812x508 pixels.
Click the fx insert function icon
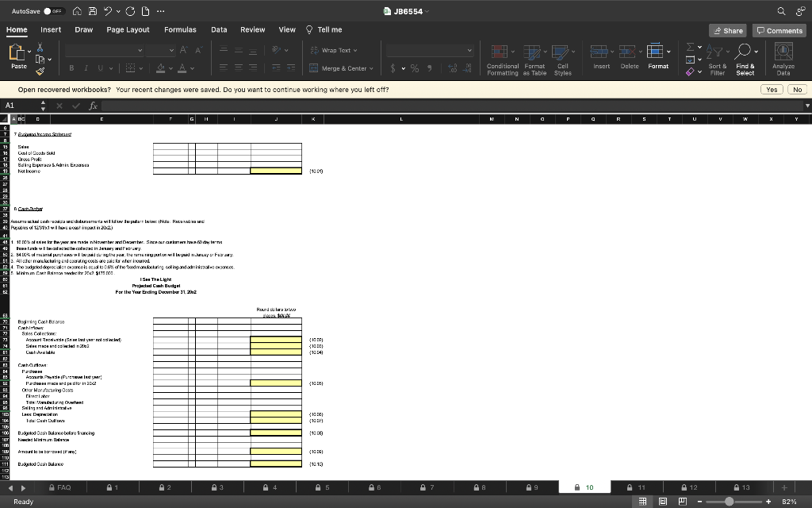93,106
